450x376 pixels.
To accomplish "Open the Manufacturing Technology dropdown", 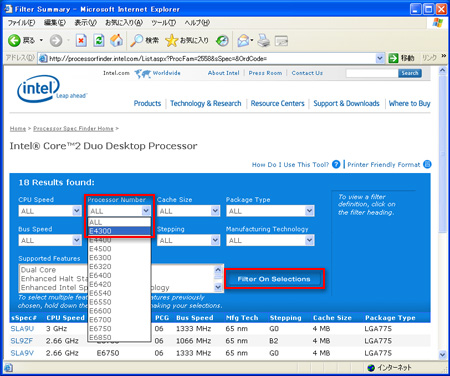I will (310, 240).
